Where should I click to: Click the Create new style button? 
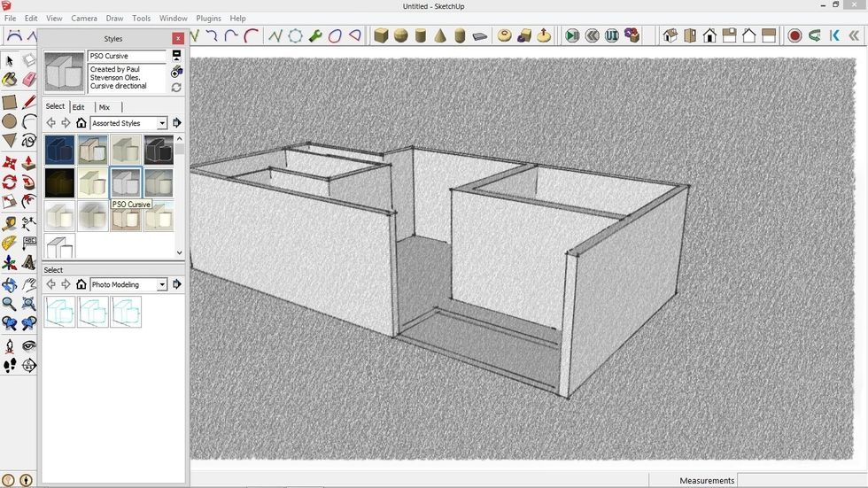pos(176,72)
